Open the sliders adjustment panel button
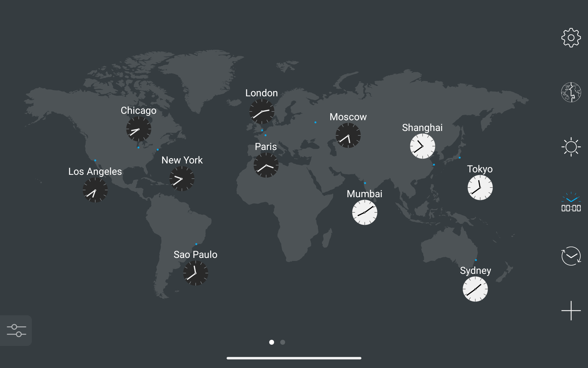Screen dimensions: 588x368 coord(16,330)
